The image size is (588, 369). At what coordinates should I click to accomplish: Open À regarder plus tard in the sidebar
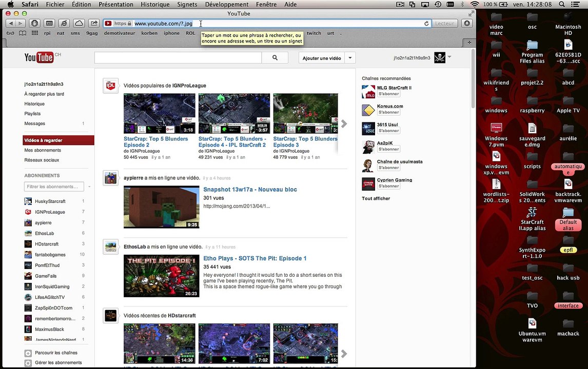click(x=44, y=94)
